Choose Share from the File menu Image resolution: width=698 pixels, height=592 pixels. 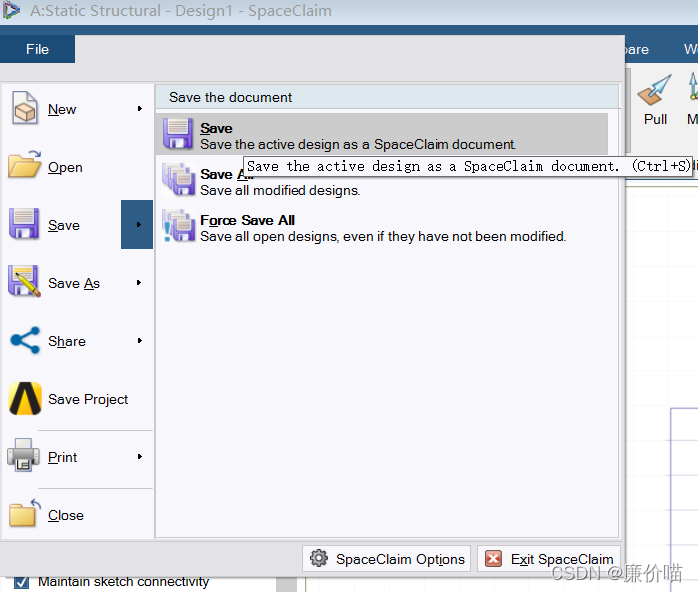[x=77, y=341]
